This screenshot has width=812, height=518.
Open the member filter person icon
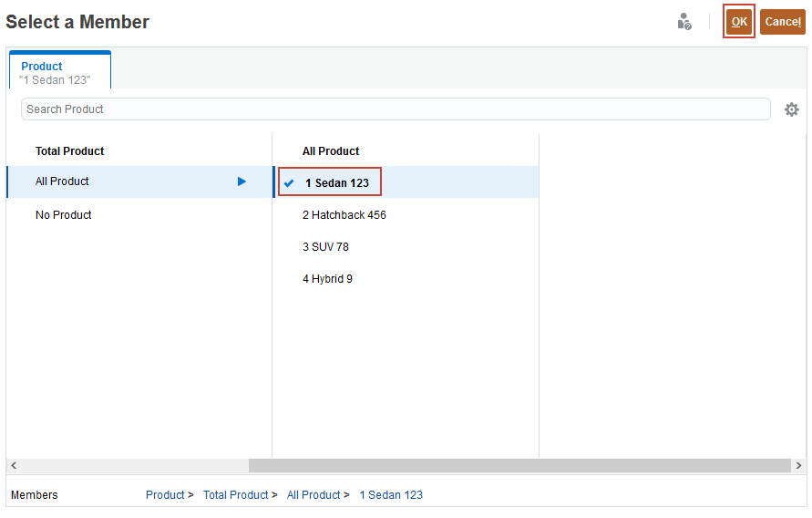[684, 22]
